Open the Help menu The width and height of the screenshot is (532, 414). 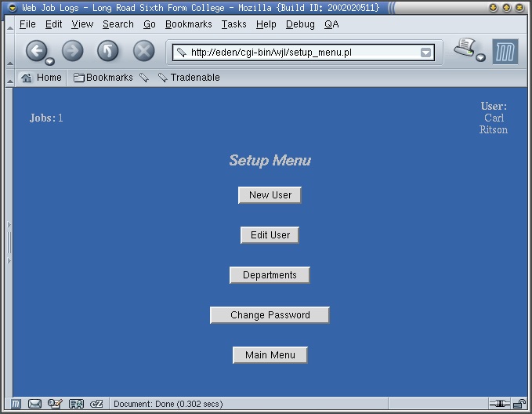266,24
